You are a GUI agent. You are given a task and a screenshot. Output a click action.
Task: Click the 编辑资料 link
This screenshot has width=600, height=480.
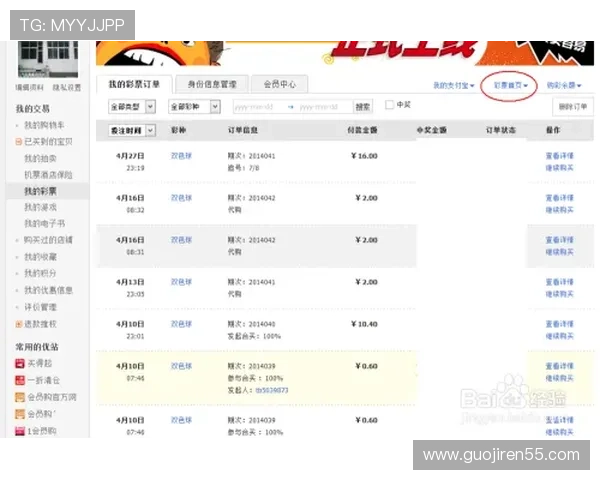tap(29, 88)
